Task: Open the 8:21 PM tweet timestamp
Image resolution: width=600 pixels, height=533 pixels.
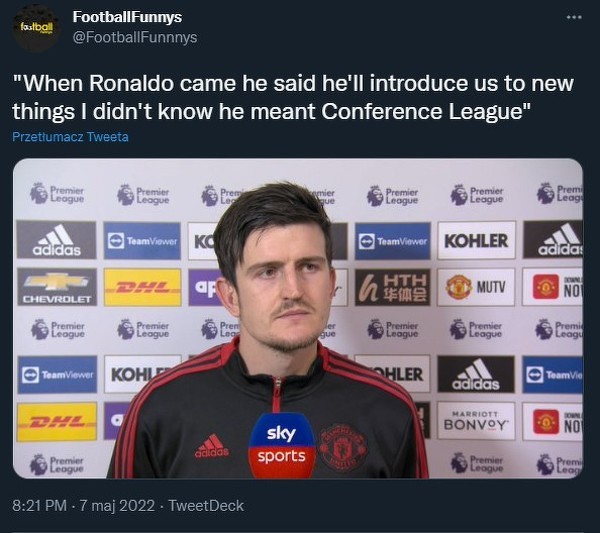Action: pos(39,506)
